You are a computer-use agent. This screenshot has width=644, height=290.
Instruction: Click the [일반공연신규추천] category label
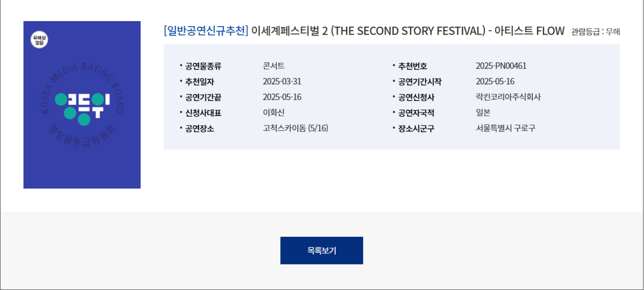[206, 31]
